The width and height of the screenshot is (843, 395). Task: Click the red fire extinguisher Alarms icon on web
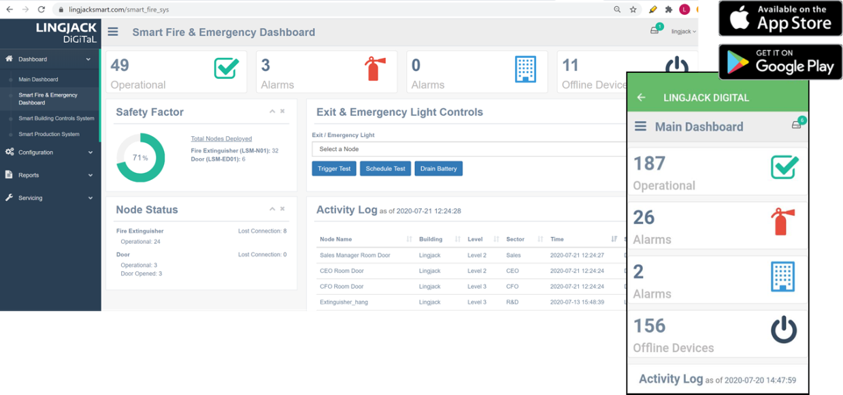[x=375, y=68]
